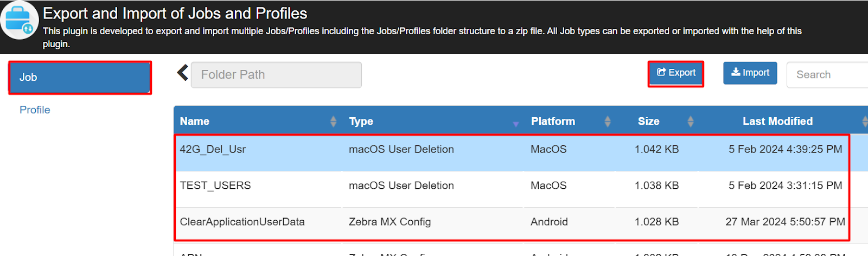
Task: Sort by Type column arrow
Action: coord(515,124)
